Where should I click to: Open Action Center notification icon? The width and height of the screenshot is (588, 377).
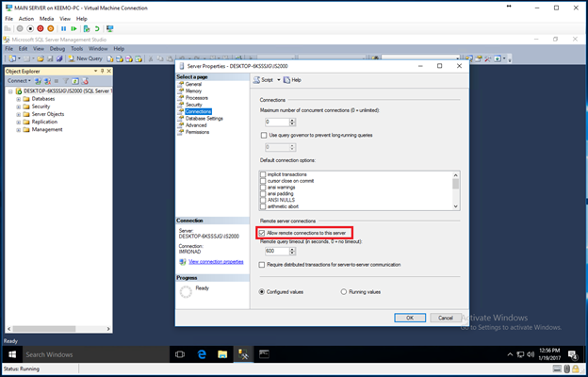click(x=573, y=354)
